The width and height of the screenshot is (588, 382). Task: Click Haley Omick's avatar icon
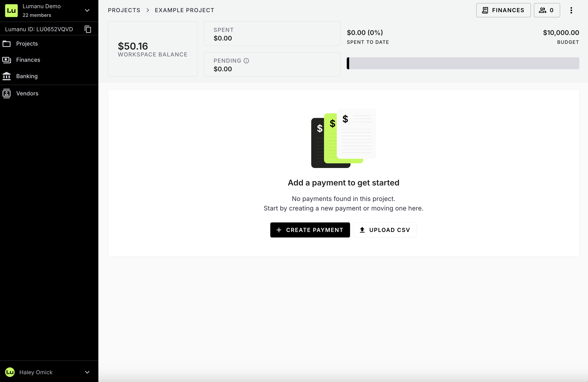tap(10, 372)
